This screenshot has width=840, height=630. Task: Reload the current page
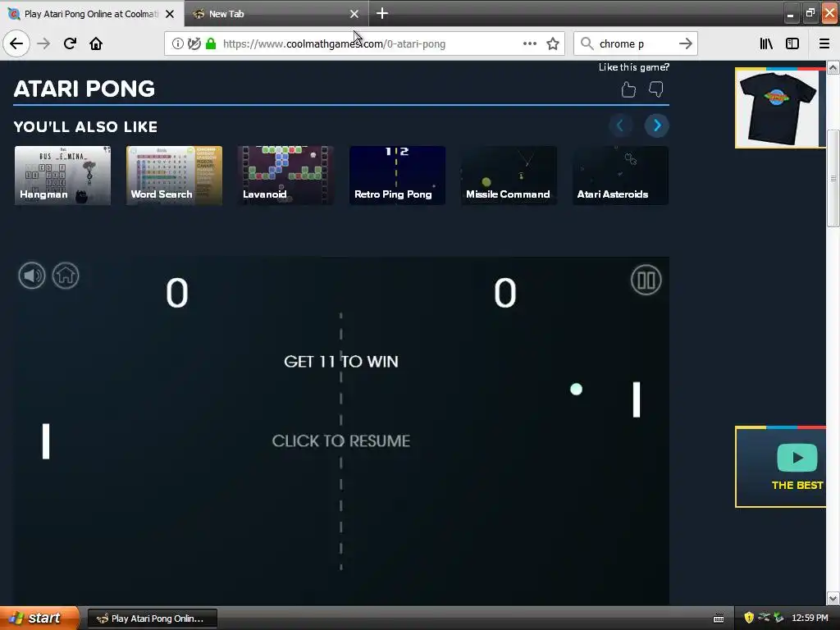coord(70,43)
